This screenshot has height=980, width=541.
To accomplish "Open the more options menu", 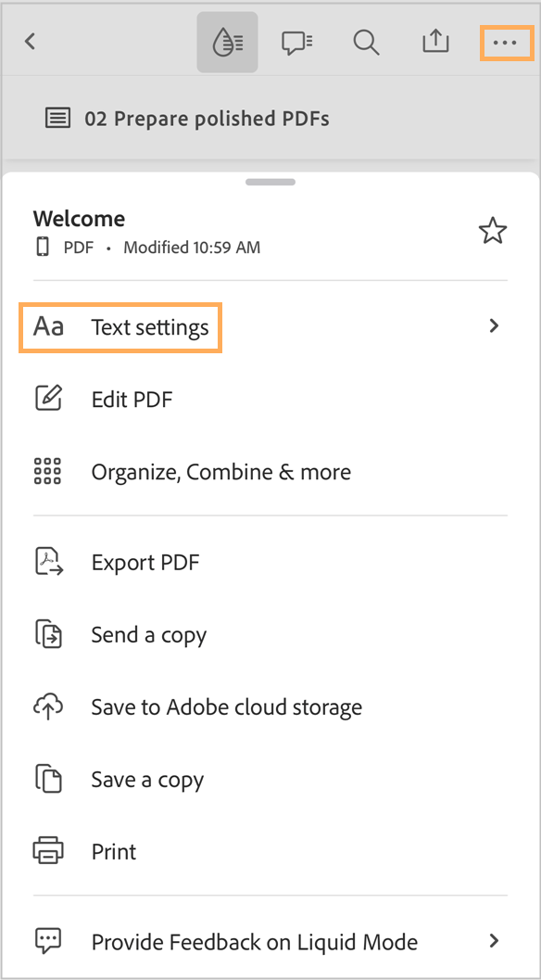I will click(x=506, y=41).
